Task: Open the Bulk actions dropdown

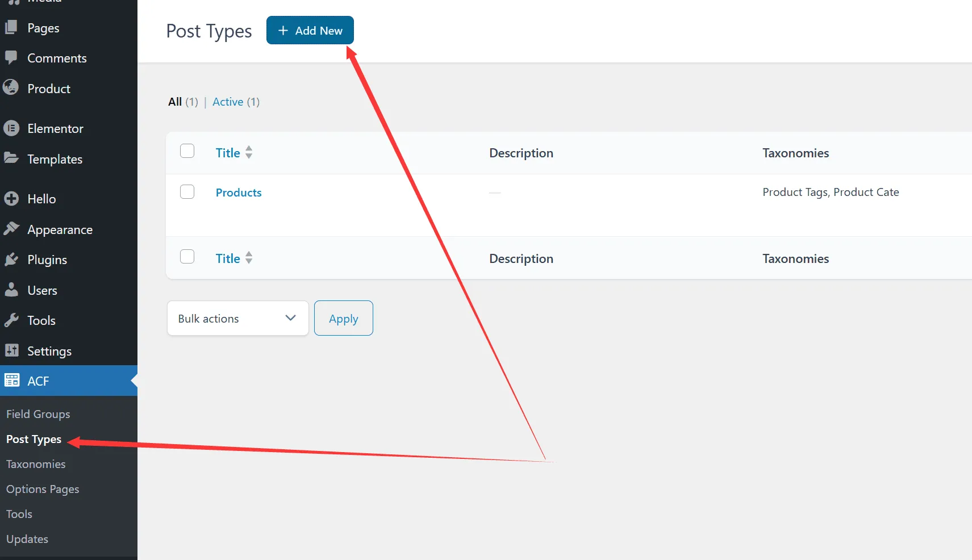Action: tap(237, 318)
